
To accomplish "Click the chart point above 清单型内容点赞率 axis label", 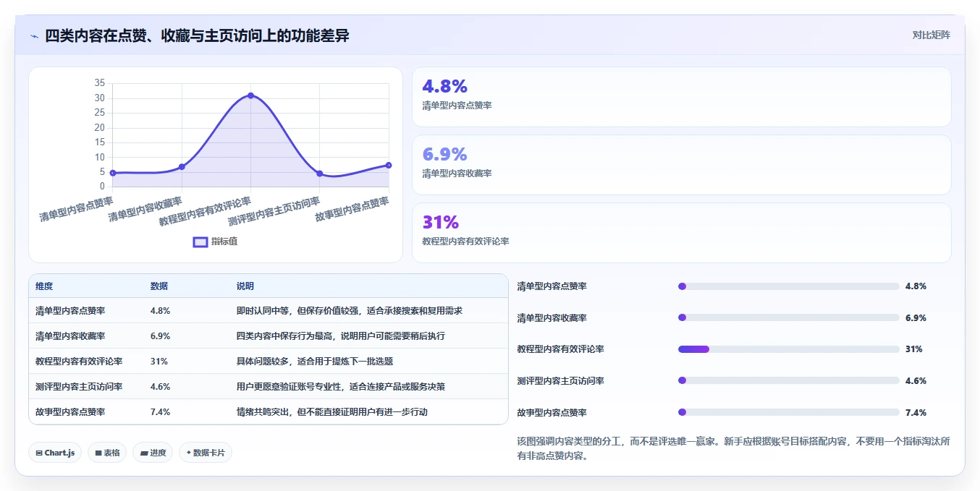I will pyautogui.click(x=113, y=173).
